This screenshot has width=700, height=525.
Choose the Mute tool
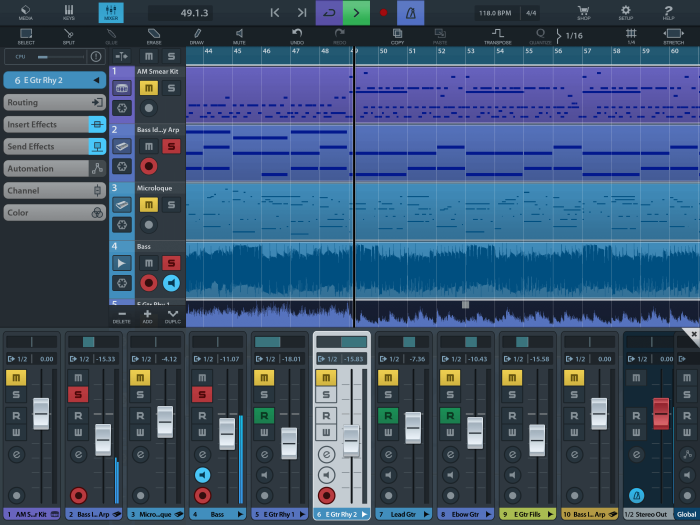pos(239,36)
